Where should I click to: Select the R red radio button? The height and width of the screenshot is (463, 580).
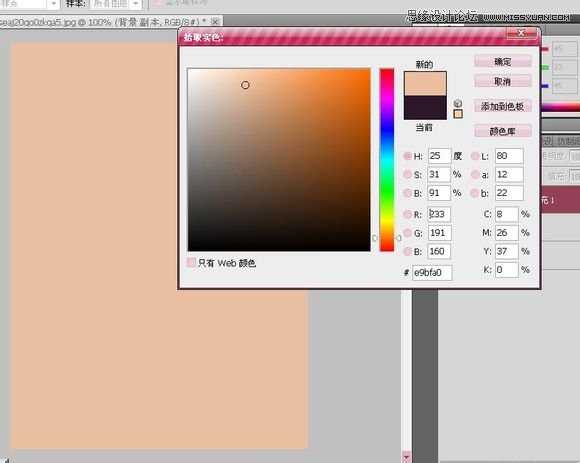tap(407, 214)
